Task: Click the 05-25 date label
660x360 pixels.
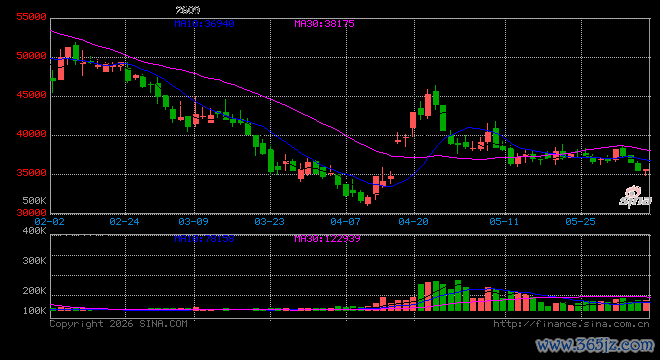Action: pos(580,221)
